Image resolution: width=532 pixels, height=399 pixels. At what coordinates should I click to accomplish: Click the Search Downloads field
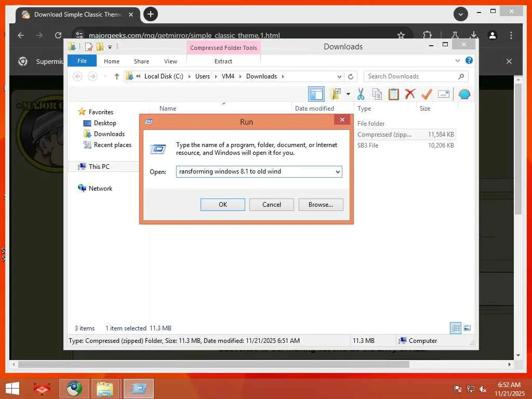[416, 76]
